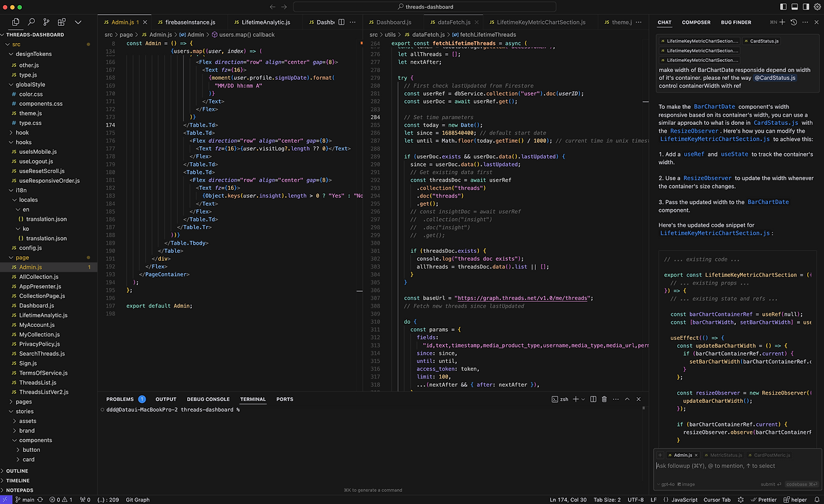Screen dimensions: 824x504
Task: Select the CHAT tab
Action: tap(664, 23)
